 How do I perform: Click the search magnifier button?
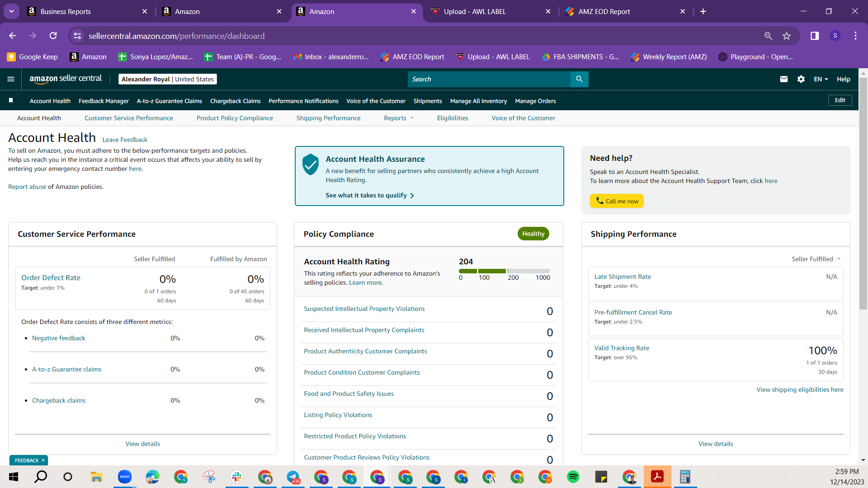click(579, 79)
